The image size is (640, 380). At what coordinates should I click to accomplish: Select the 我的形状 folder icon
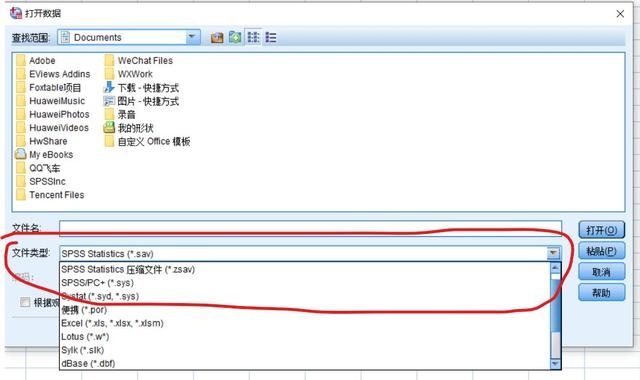pos(109,128)
